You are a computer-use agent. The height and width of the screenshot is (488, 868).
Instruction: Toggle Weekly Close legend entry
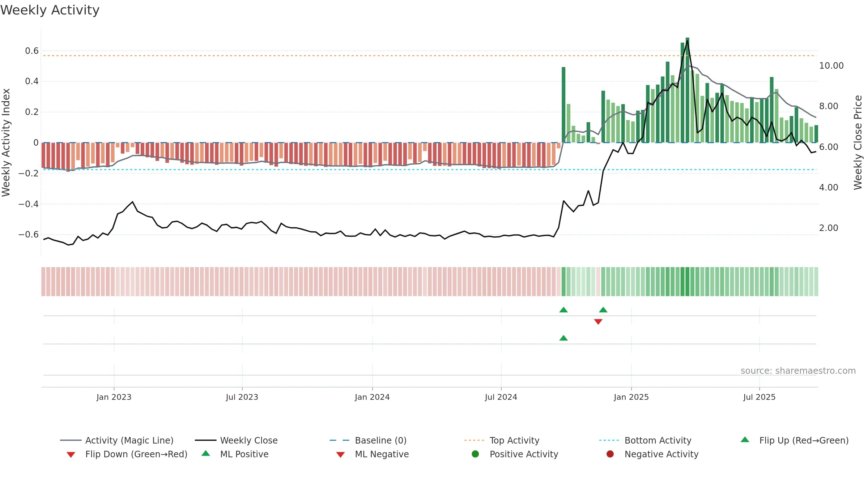236,440
